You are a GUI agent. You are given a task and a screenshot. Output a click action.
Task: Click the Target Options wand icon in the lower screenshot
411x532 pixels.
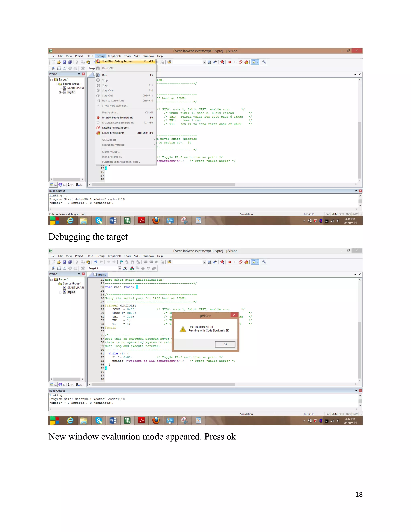(125, 268)
